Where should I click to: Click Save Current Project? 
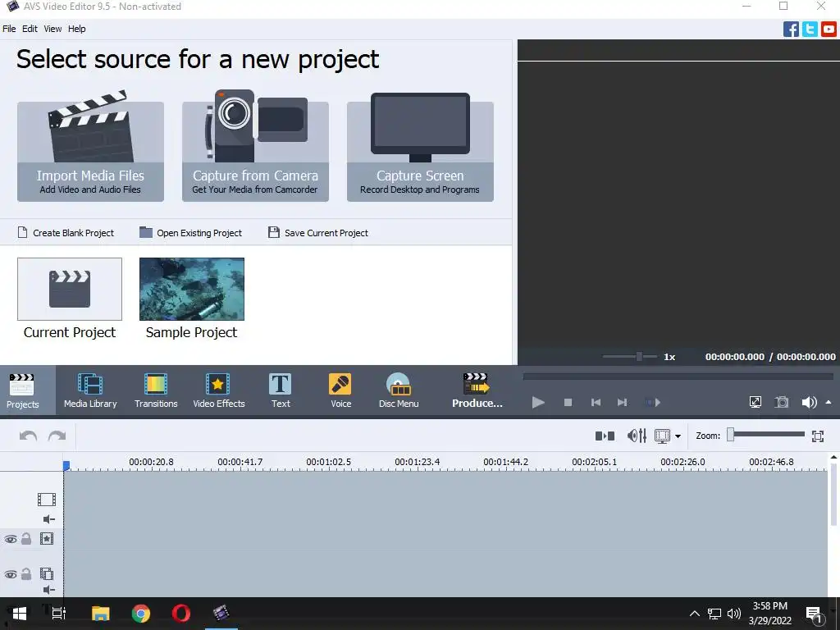pyautogui.click(x=318, y=232)
